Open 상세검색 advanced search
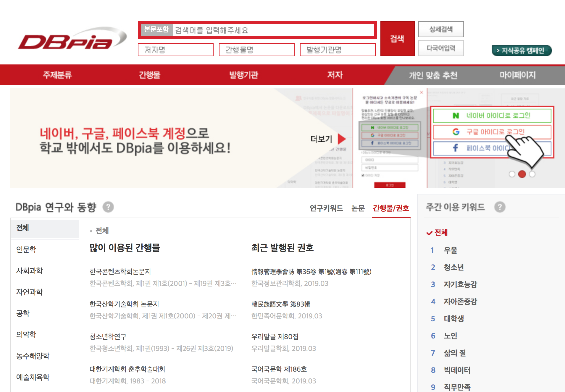Screen dimensions: 565x392 441,29
